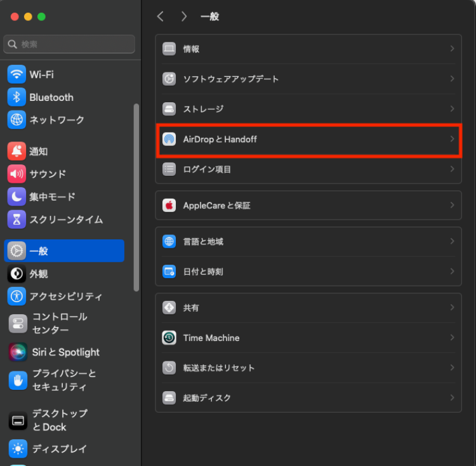476x466 pixels.
Task: Go back with the left arrow
Action: pyautogui.click(x=161, y=17)
